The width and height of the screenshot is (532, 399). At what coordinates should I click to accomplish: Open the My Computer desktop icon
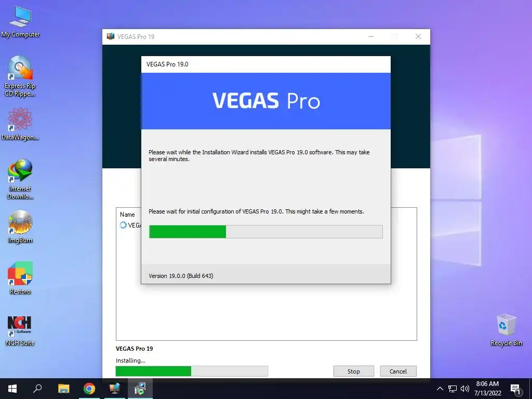coord(20,22)
